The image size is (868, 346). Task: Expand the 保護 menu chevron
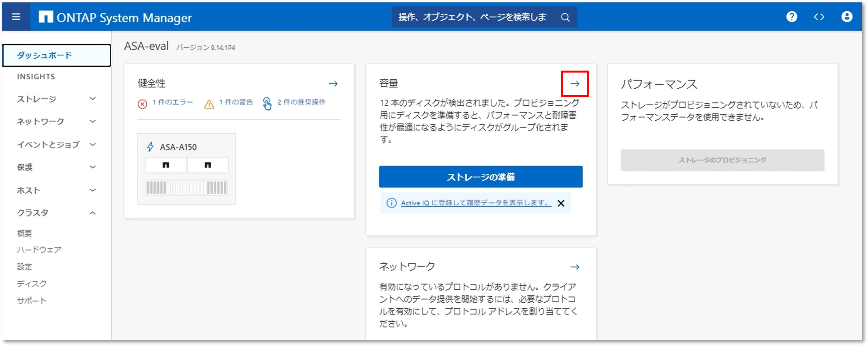click(x=93, y=167)
